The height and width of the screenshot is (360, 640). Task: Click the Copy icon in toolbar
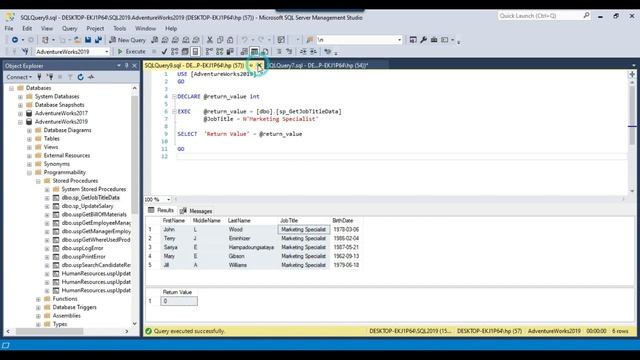[220, 40]
